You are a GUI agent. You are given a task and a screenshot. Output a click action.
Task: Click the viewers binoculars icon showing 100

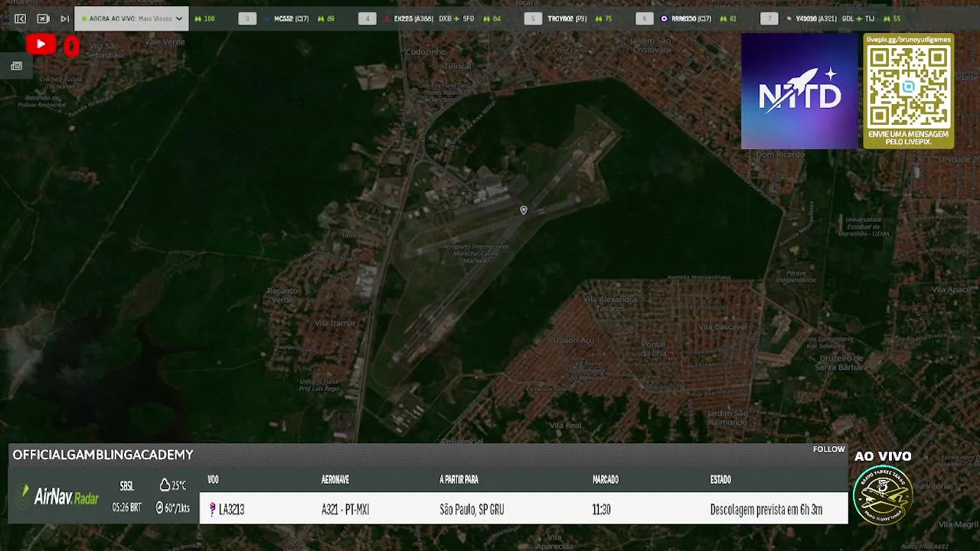point(198,18)
